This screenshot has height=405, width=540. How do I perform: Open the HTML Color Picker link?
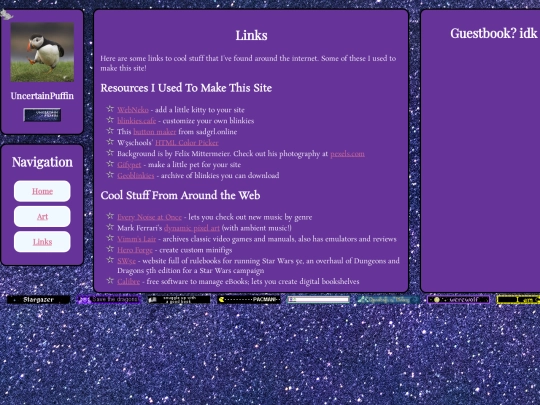tap(187, 143)
